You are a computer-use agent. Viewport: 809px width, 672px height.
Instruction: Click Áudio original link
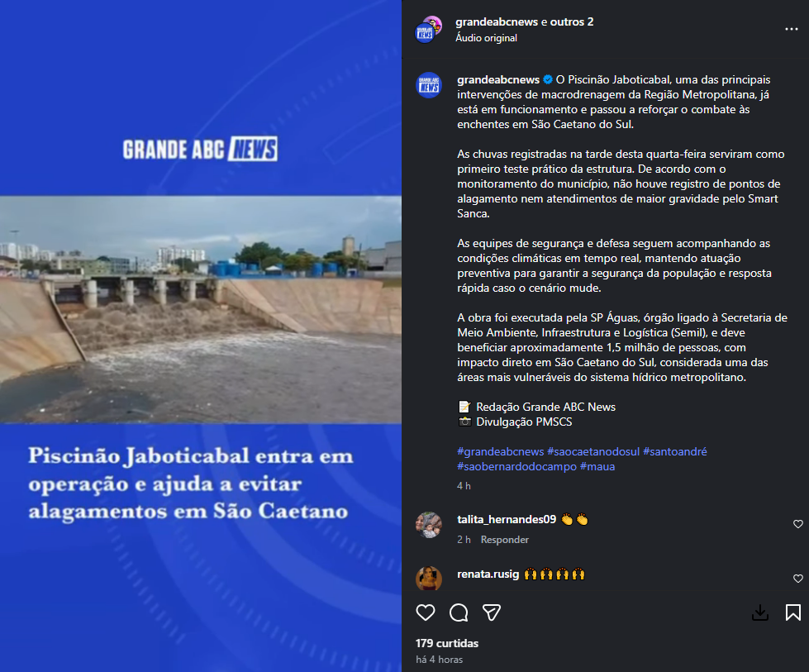tap(486, 38)
